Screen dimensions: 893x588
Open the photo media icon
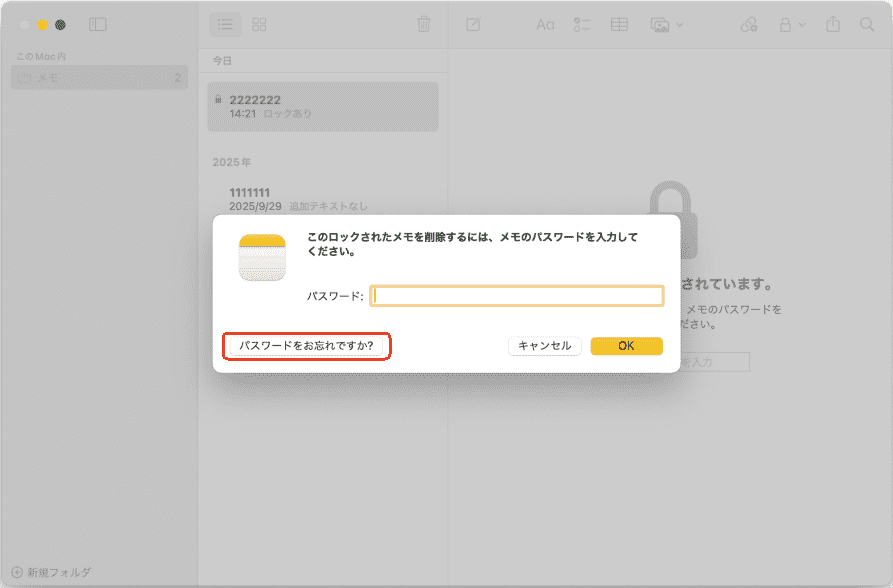click(660, 25)
